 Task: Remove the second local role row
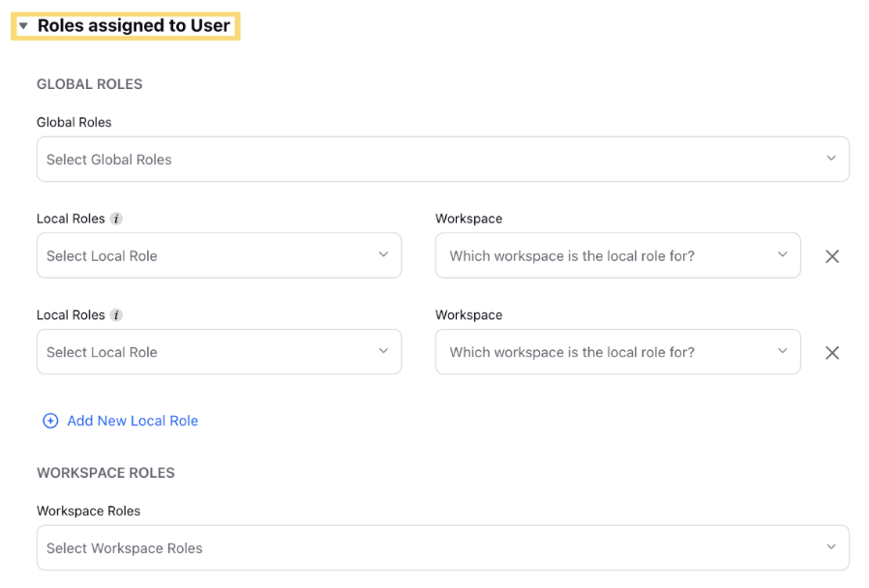[832, 353]
